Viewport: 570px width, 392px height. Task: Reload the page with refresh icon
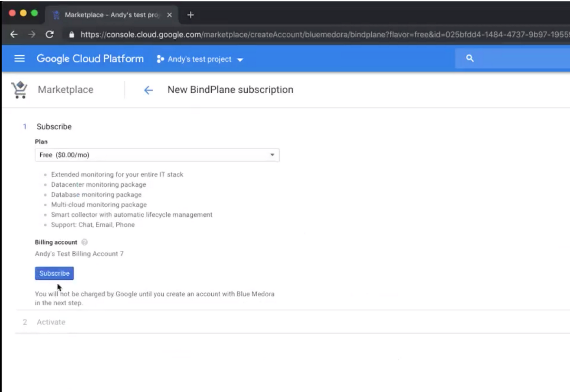coord(50,35)
